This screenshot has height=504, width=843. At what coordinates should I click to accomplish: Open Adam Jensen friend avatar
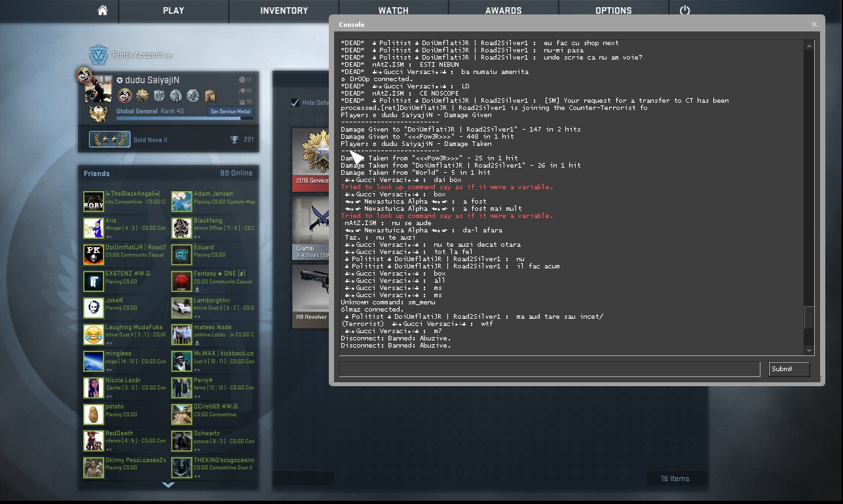pyautogui.click(x=181, y=202)
